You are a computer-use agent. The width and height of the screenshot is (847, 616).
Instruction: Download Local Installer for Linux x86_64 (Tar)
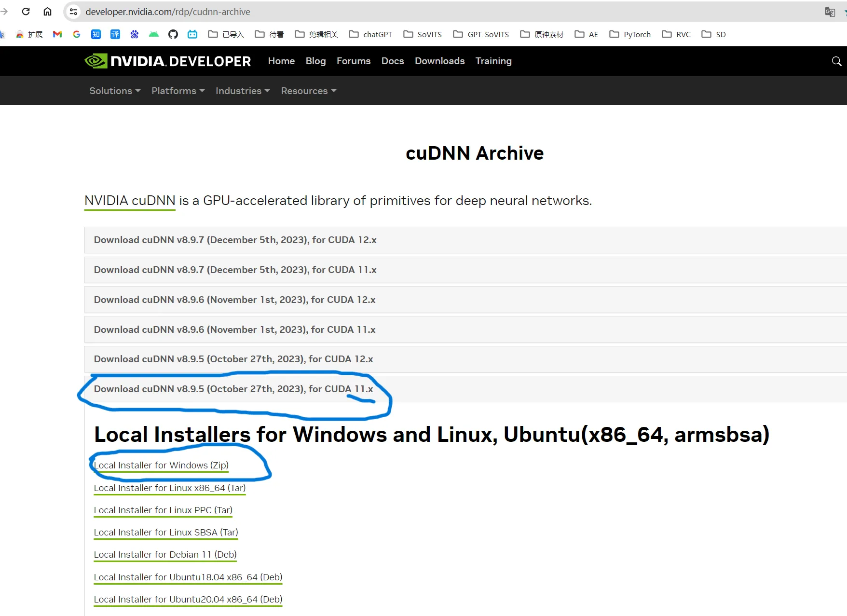point(170,488)
